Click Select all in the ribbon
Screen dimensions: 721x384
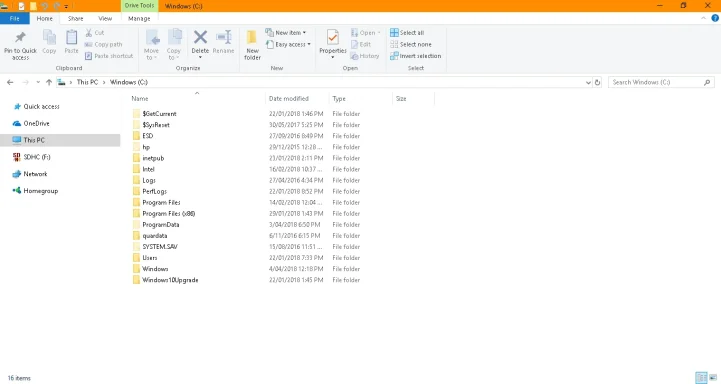tap(407, 33)
